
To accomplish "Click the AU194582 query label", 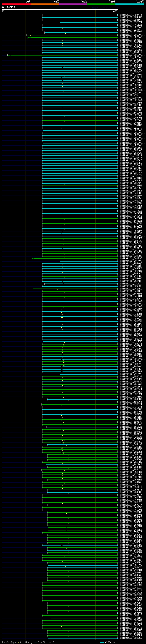I will pyautogui.click(x=8, y=8).
